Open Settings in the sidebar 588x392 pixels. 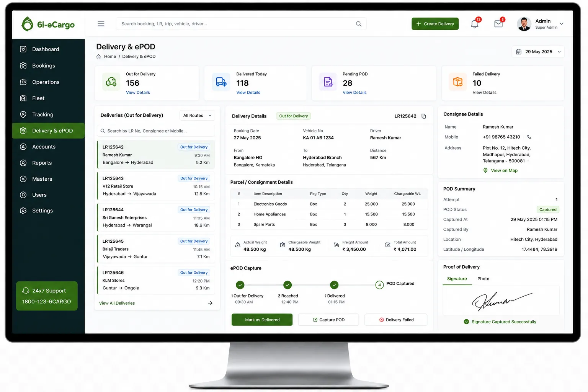coord(48,211)
